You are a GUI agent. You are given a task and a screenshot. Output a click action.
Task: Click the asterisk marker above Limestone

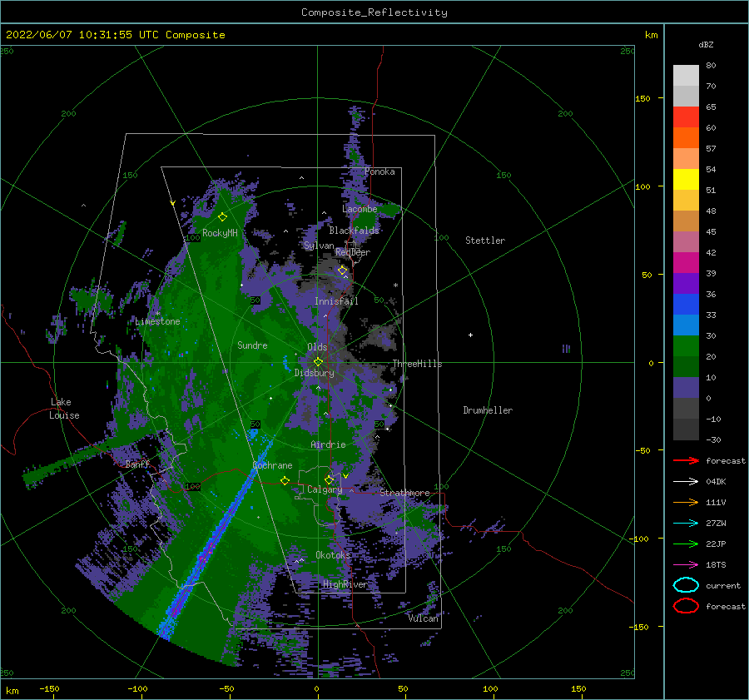coord(157,314)
